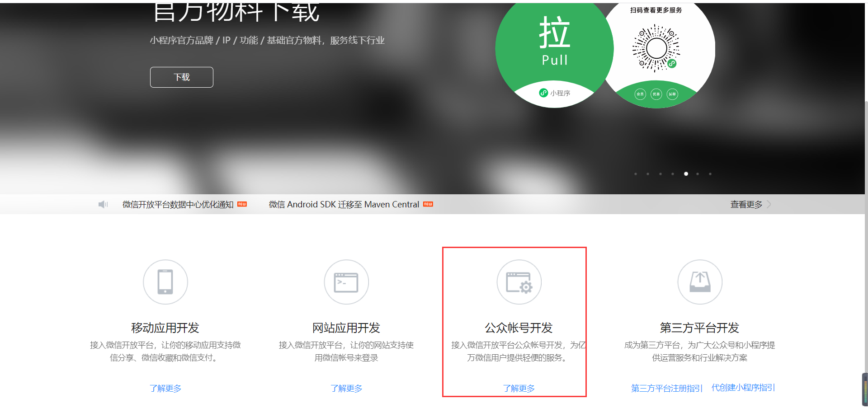Screen dimensions: 868x408
Task: Click the 公众帐号开发 description text
Action: [519, 352]
